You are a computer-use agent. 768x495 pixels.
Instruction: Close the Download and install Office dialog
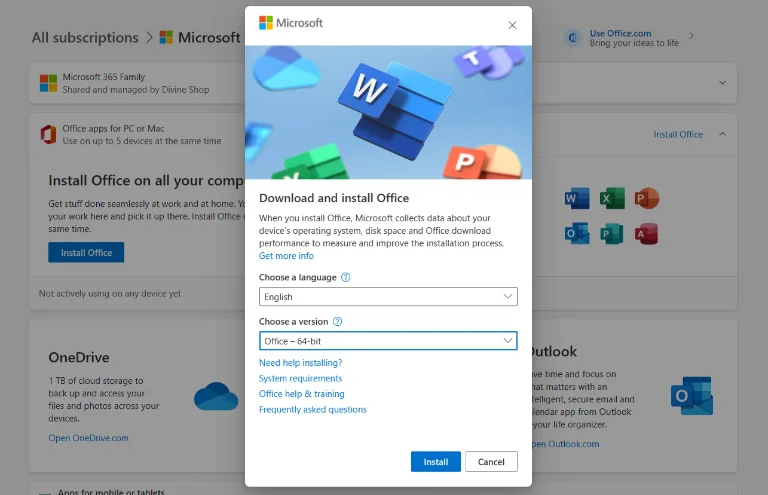(x=512, y=25)
